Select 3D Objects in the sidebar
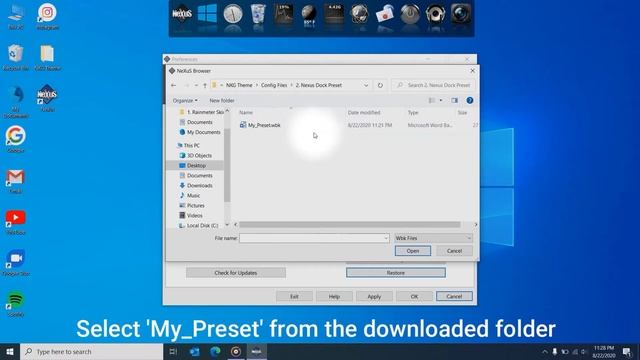 [196, 156]
